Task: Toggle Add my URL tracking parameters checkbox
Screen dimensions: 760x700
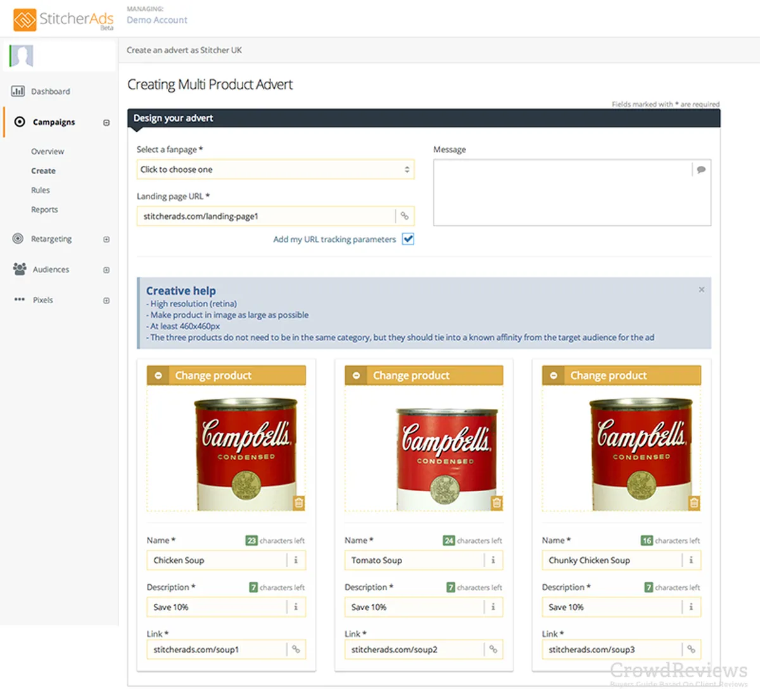Action: tap(408, 239)
